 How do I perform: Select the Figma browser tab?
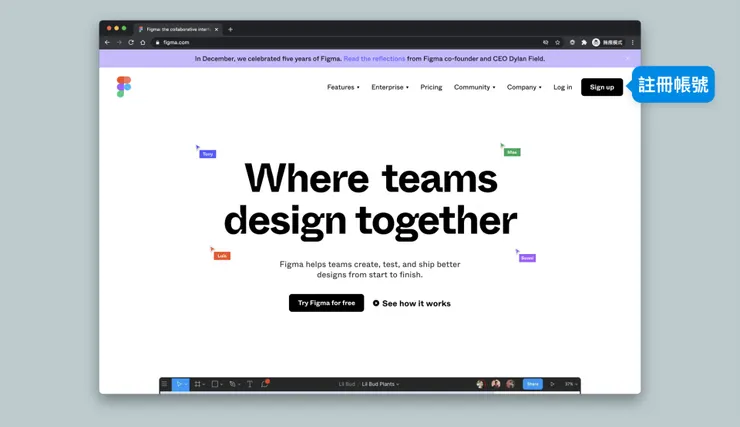pyautogui.click(x=178, y=29)
